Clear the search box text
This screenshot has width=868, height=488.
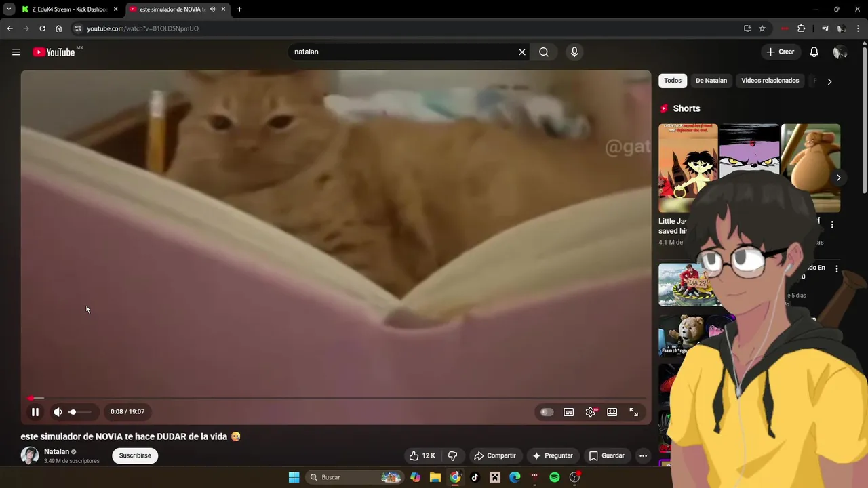522,52
